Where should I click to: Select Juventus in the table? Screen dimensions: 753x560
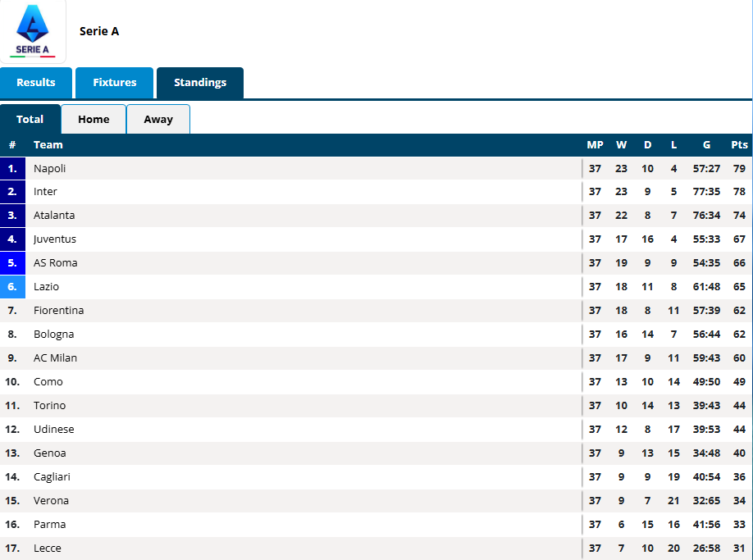(55, 239)
